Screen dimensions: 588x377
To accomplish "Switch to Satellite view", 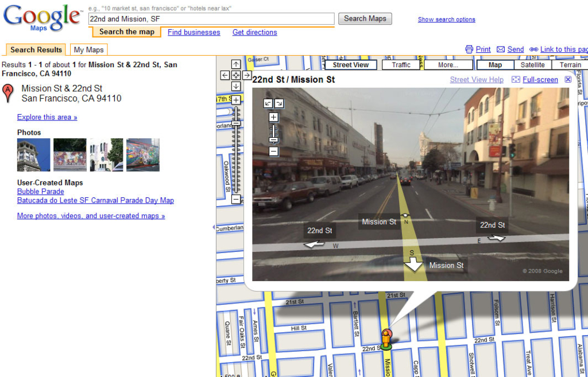I will 532,65.
